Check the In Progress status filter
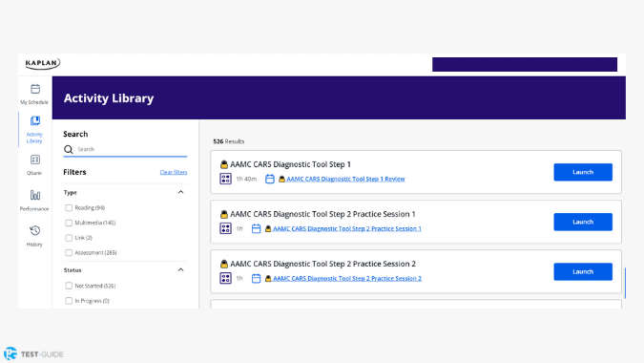This screenshot has width=644, height=363. 69,301
